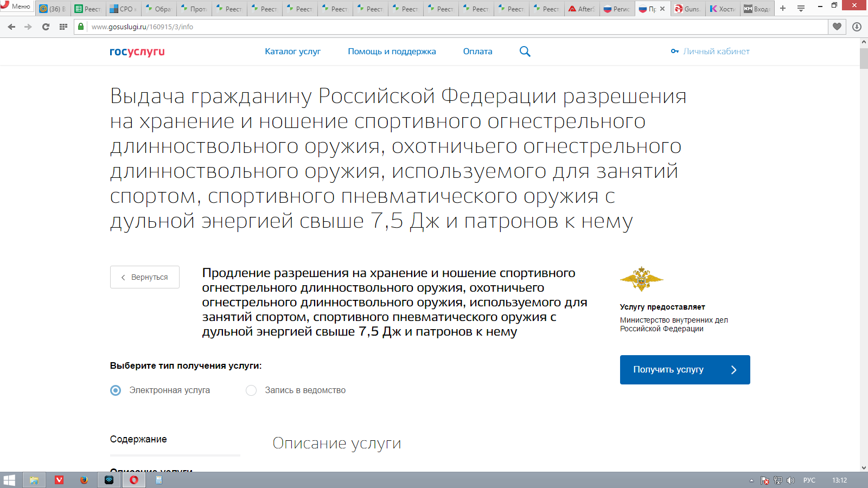
Task: Open downloads via the arrow icon
Action: (x=857, y=27)
